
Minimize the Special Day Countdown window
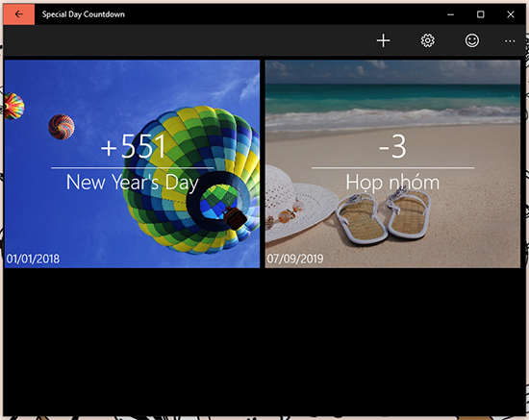coord(450,14)
